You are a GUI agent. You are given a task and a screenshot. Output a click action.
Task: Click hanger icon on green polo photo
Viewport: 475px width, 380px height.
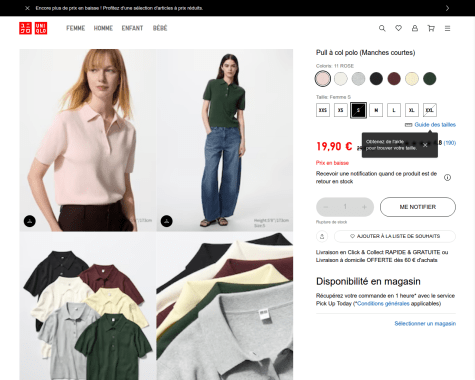point(167,221)
